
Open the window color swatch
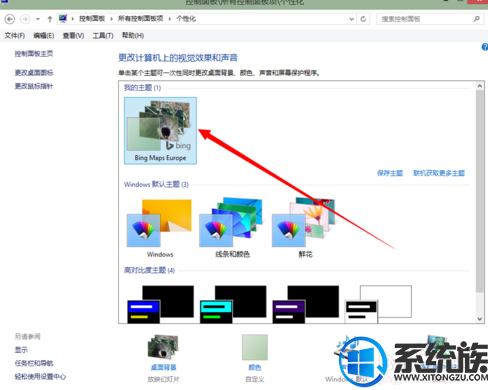(255, 347)
